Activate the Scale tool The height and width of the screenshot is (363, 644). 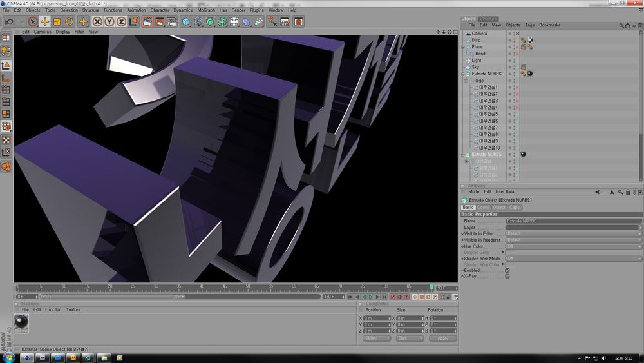pos(57,22)
